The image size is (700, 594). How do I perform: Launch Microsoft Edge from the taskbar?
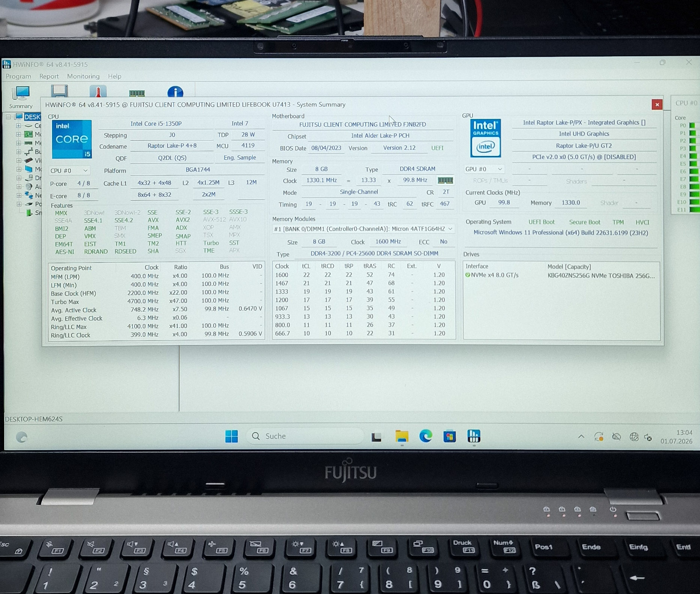(x=425, y=436)
